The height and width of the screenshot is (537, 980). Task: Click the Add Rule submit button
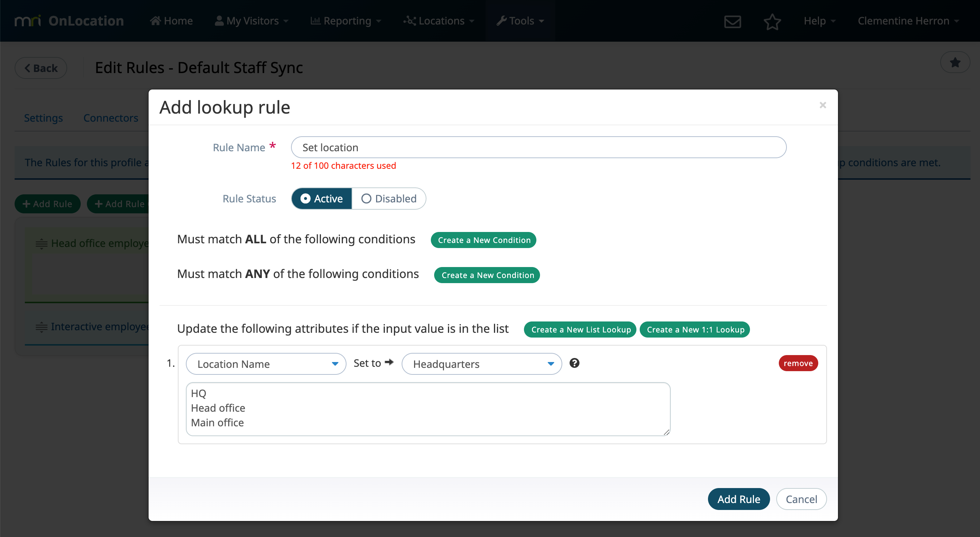coord(738,499)
